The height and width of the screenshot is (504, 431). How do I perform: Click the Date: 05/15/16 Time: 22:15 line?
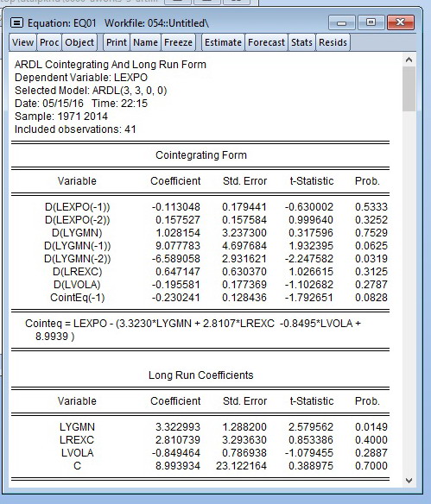pos(81,104)
